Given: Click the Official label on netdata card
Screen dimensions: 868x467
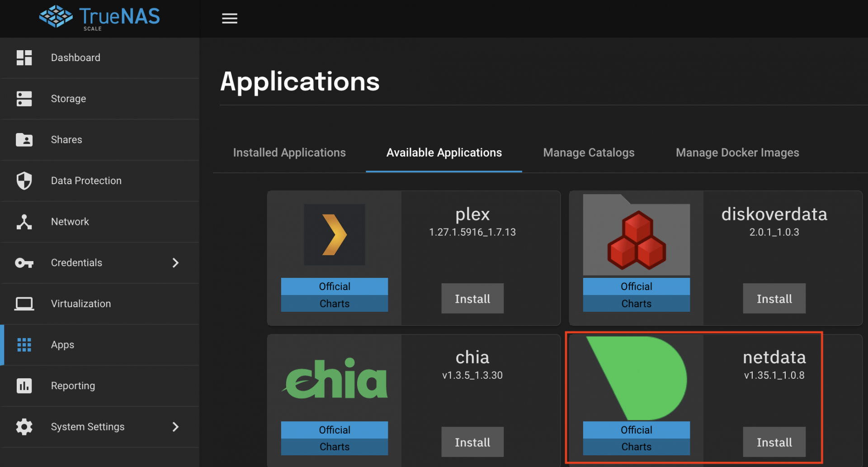Looking at the screenshot, I should (637, 430).
